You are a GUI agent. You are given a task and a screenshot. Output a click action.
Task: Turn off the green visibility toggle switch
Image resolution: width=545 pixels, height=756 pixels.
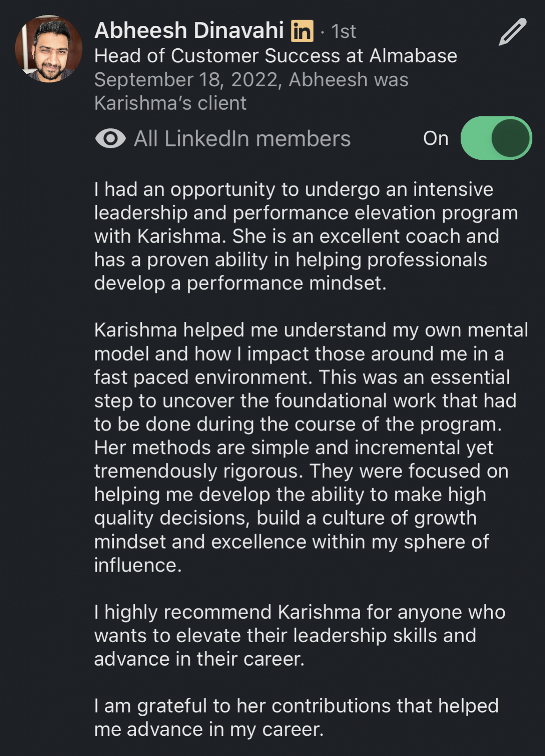(x=496, y=138)
